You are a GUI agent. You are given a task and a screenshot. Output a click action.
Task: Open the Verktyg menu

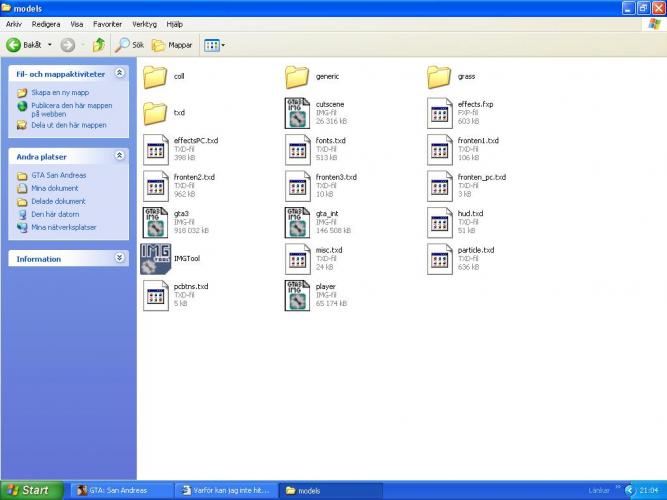tap(144, 23)
